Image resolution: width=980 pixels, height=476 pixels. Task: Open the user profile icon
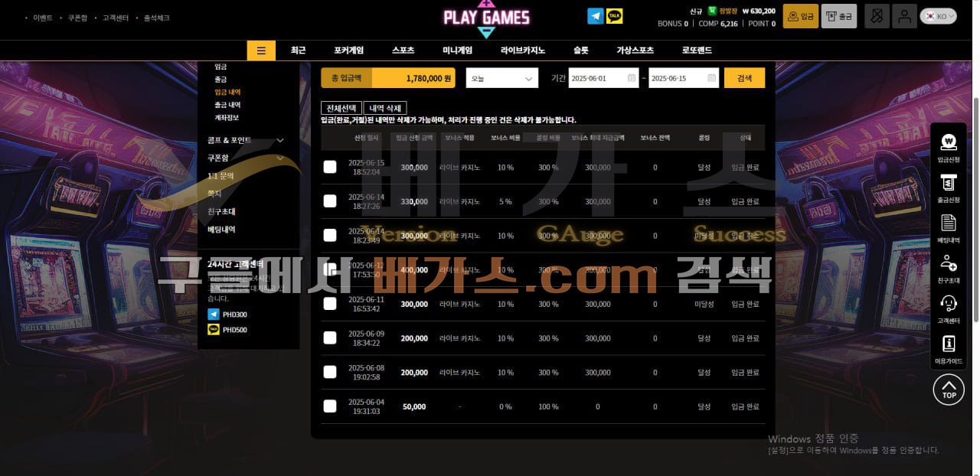904,16
